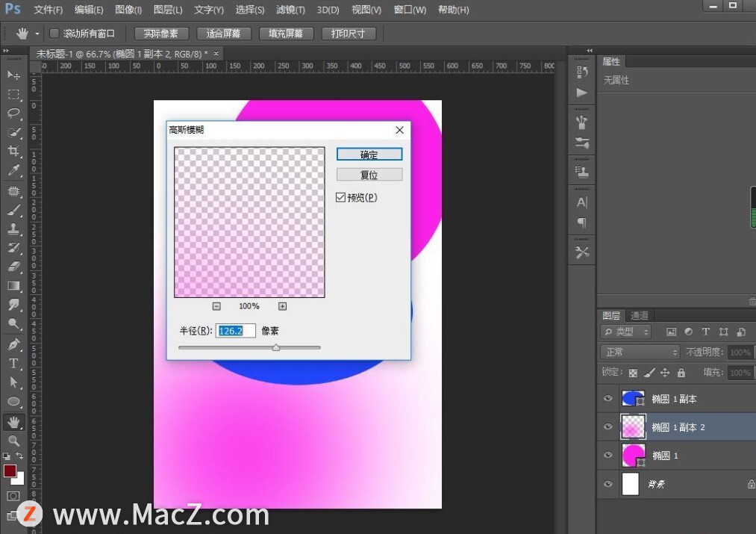Select the Hand tool in toolbox
This screenshot has width=756, height=534.
[x=13, y=422]
